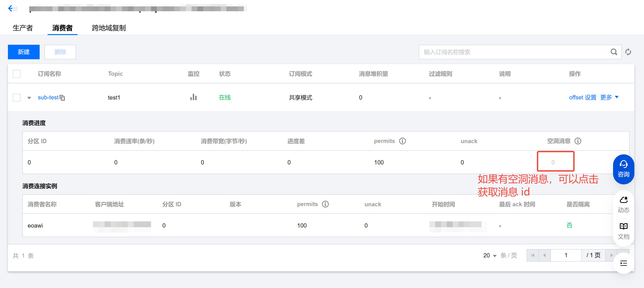Switch to the 生产者 tab
The height and width of the screenshot is (288, 644).
pos(23,28)
